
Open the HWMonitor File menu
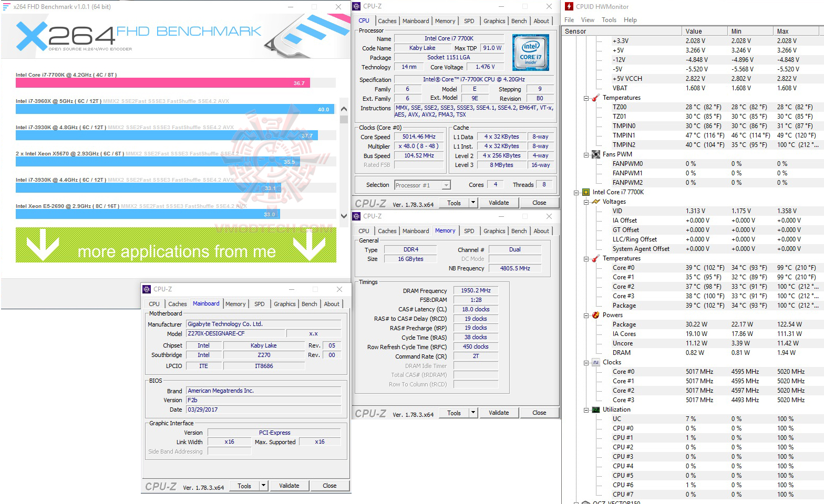pyautogui.click(x=569, y=20)
